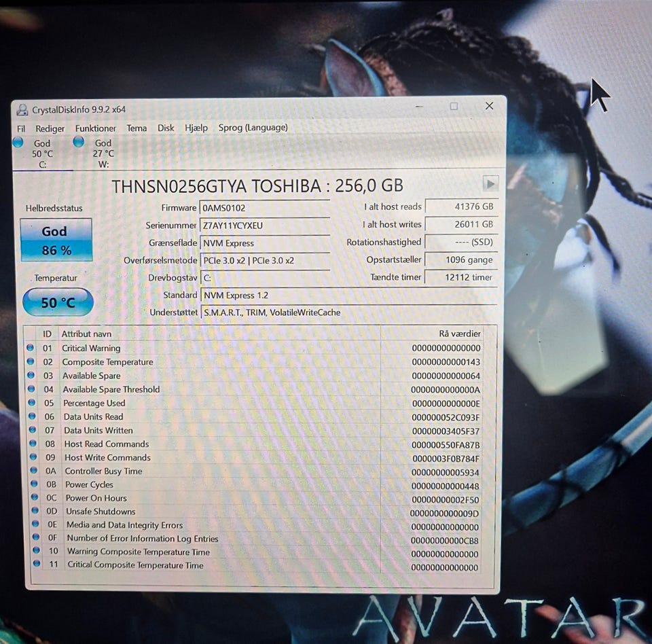
Task: Open the Fil menu
Action: (21, 128)
